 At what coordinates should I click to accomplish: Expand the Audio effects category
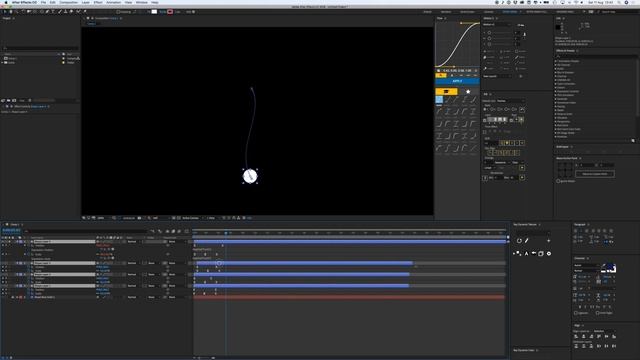pyautogui.click(x=556, y=69)
